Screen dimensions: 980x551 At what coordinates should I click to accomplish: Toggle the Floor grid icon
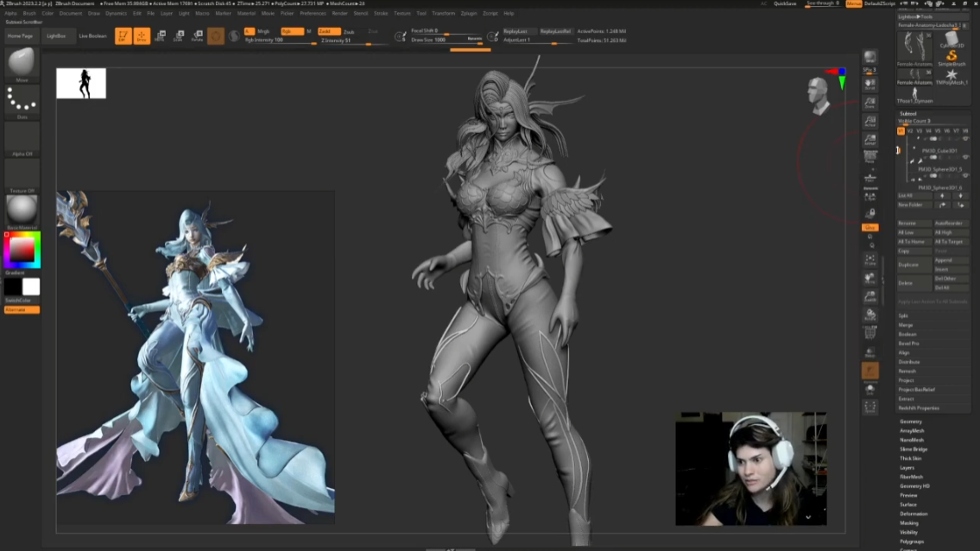coord(870,178)
